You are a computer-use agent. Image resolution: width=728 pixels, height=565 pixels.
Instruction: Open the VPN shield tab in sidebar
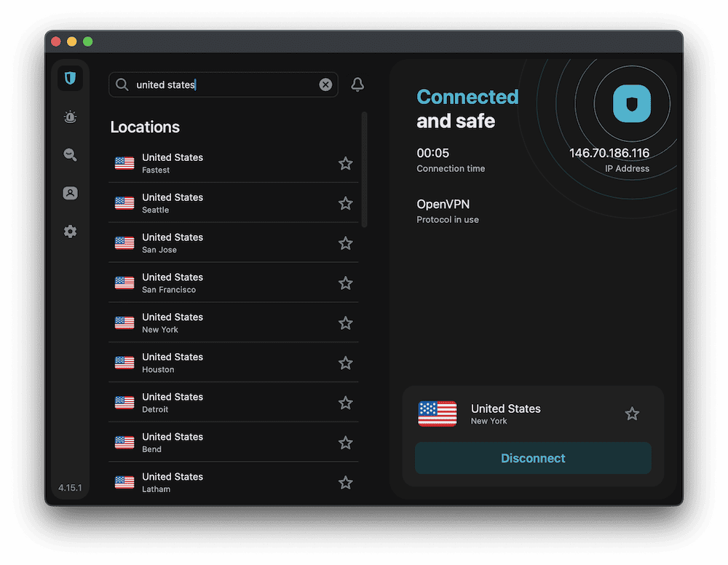(70, 78)
